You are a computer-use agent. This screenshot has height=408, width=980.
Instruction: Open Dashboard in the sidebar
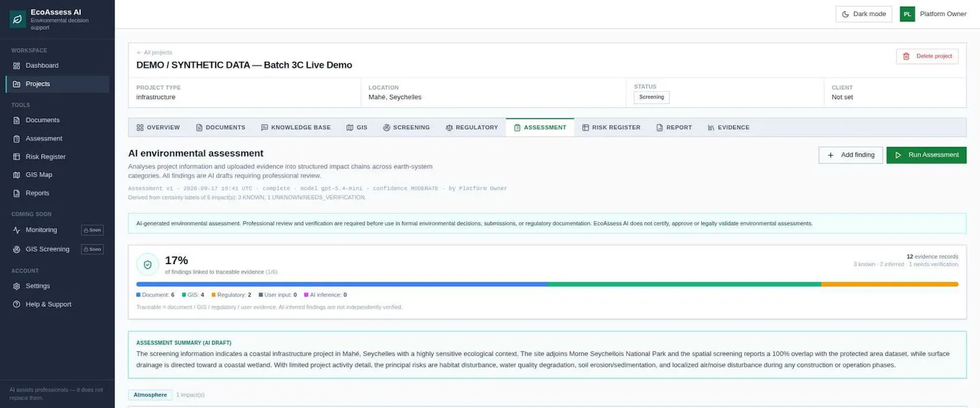tap(57, 66)
